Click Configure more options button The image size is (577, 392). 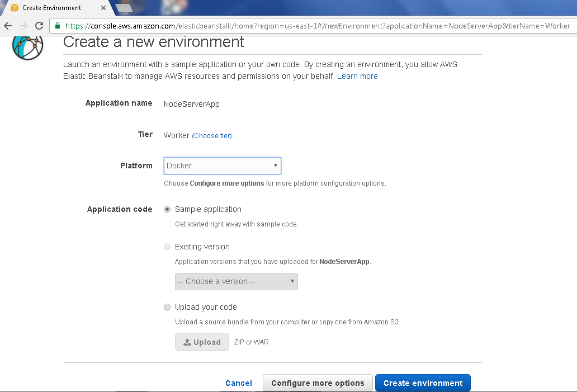[x=318, y=383]
